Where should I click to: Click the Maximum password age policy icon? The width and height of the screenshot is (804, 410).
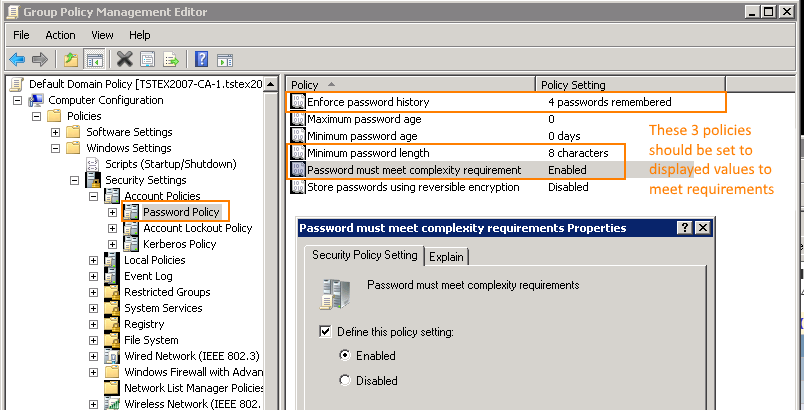click(x=297, y=119)
